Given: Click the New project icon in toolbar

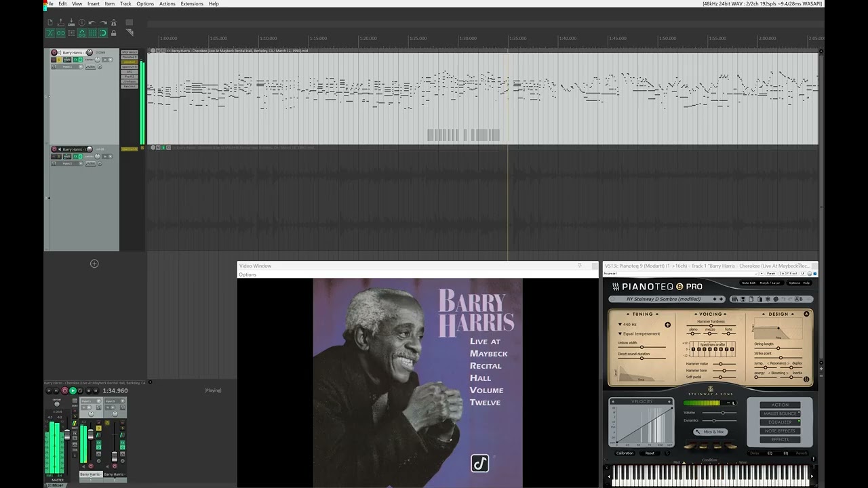Looking at the screenshot, I should (x=50, y=22).
